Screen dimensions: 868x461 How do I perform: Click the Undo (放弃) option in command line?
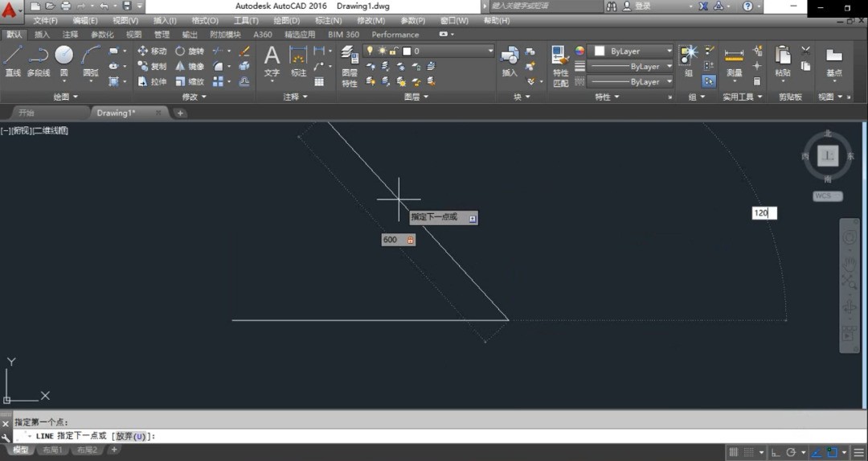[131, 436]
